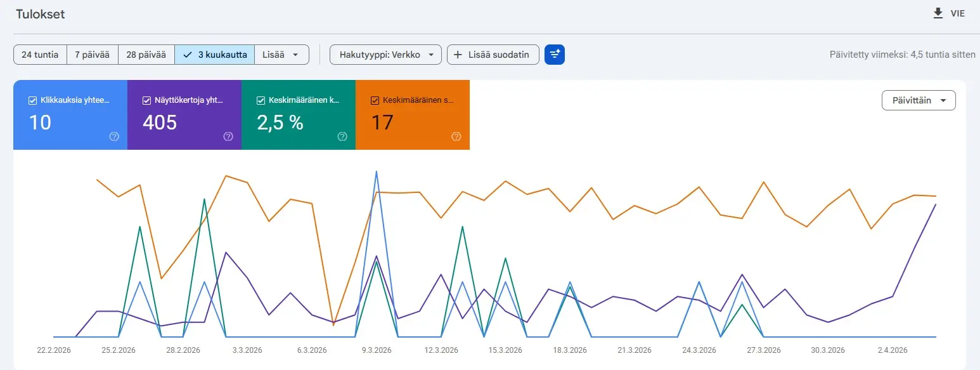980x370 pixels.
Task: Click the download icon next to VIE
Action: pos(938,12)
